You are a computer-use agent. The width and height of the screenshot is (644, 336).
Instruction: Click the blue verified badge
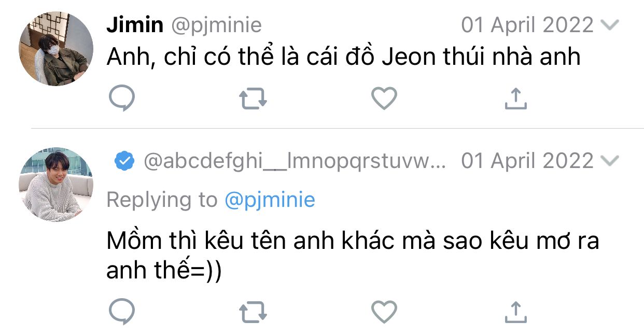124,162
